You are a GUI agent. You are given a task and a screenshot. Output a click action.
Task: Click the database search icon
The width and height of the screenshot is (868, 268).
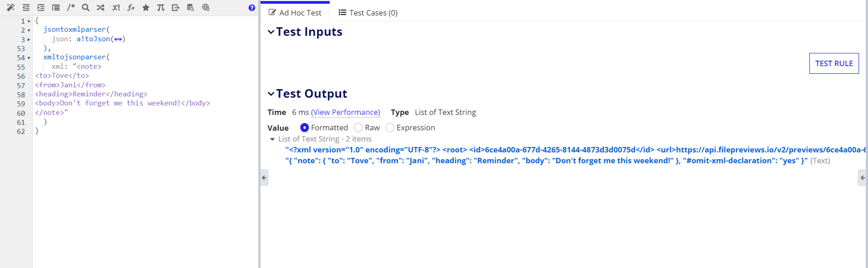pyautogui.click(x=190, y=7)
